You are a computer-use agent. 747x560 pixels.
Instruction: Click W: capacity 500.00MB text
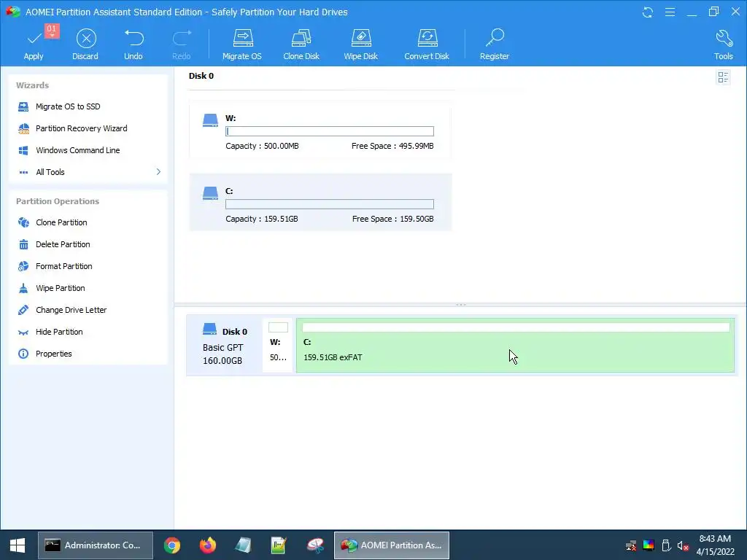coord(262,146)
